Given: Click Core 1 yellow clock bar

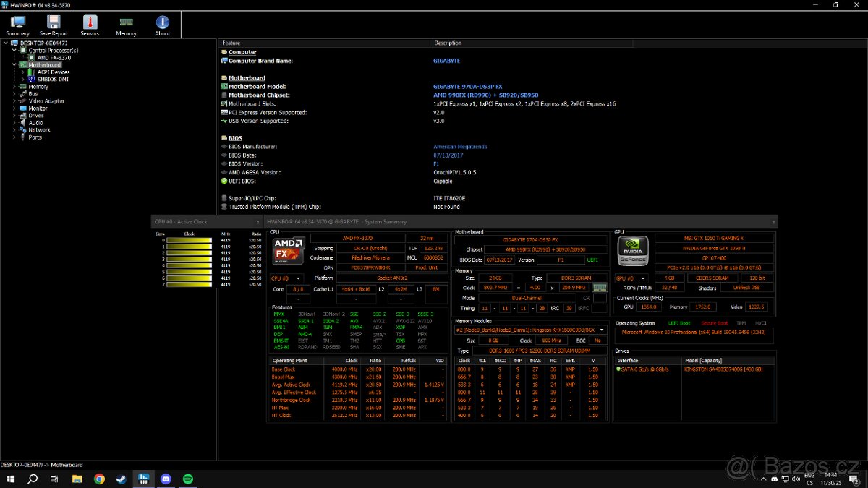Looking at the screenshot, I should point(189,247).
